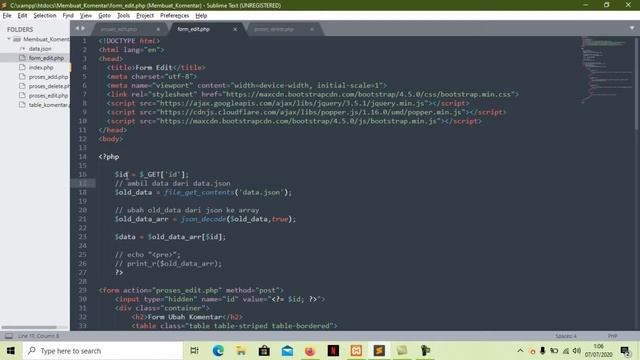Image resolution: width=640 pixels, height=360 pixels.
Task: Open File Explorer from taskbar
Action: coord(241,351)
